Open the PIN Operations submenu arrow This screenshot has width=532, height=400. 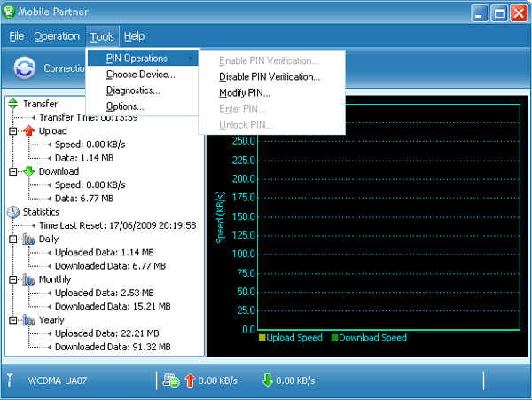tap(191, 59)
